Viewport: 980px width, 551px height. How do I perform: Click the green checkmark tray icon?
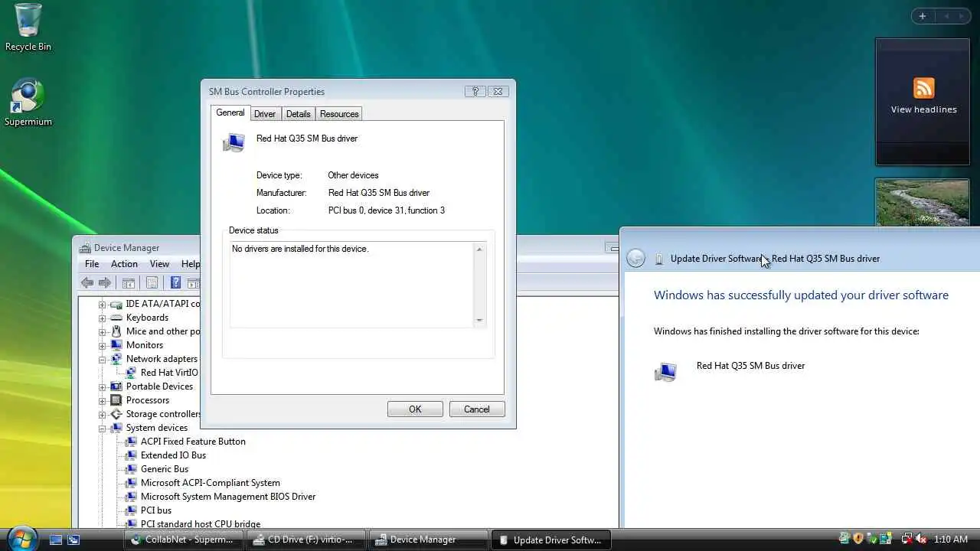(x=872, y=540)
